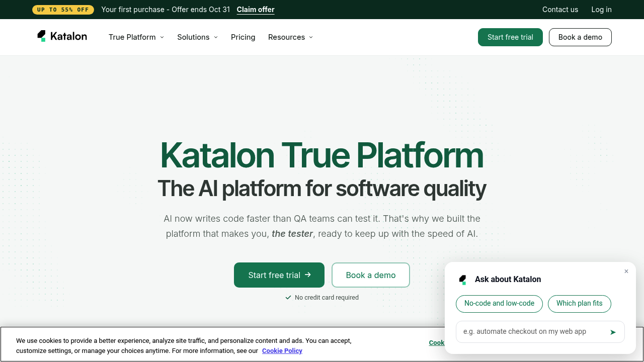Close the Ask about Katalon widget
The width and height of the screenshot is (644, 362).
pyautogui.click(x=626, y=271)
